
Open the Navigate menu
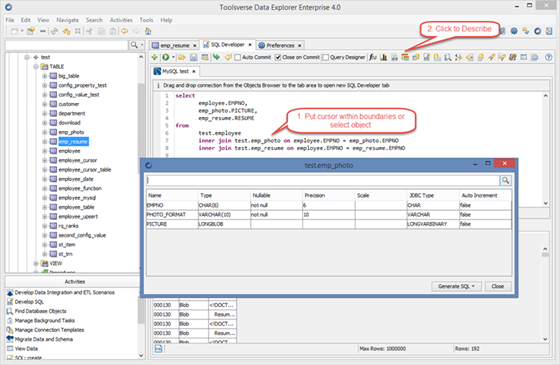pyautogui.click(x=68, y=20)
